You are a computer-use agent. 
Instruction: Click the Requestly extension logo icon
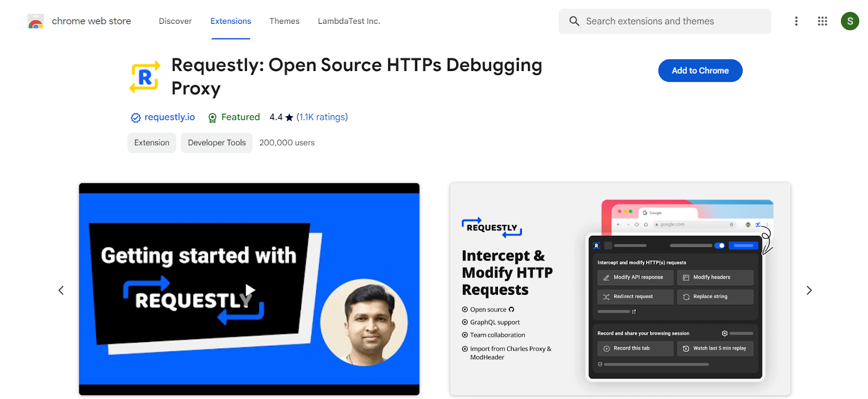(x=145, y=77)
